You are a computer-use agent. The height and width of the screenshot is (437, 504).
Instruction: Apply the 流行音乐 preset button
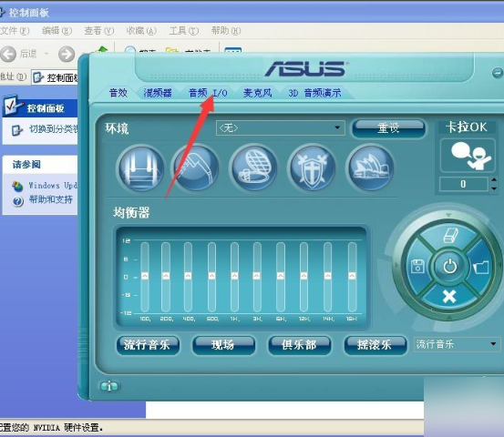coord(148,345)
